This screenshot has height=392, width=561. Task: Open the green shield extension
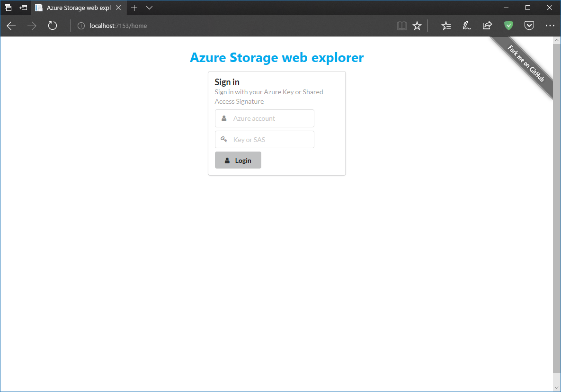[508, 26]
